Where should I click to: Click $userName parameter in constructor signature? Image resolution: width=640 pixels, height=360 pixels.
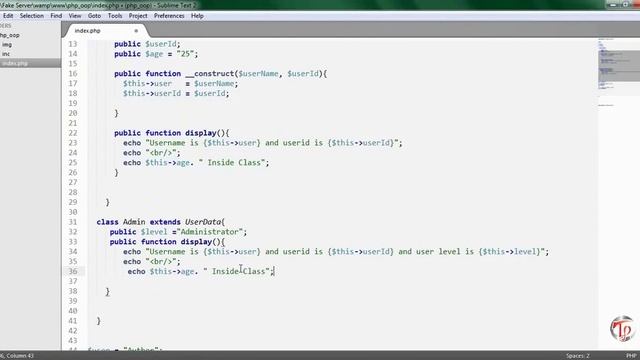tap(258, 74)
